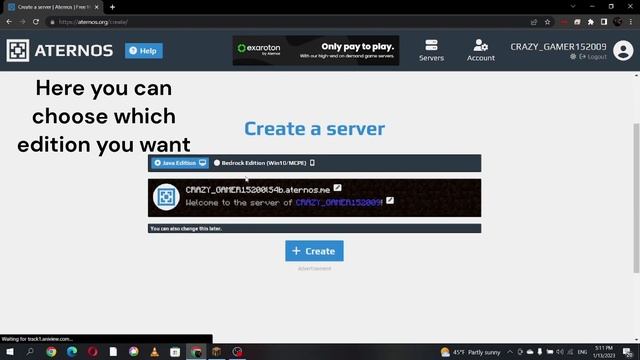The height and width of the screenshot is (360, 640).
Task: Open Microsoft Edge from the taskbar
Action: [72, 351]
